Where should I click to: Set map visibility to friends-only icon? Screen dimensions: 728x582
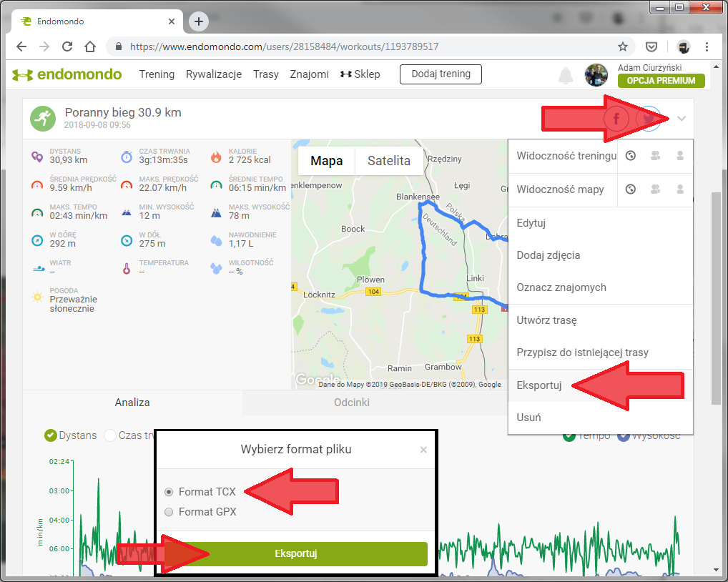click(655, 189)
